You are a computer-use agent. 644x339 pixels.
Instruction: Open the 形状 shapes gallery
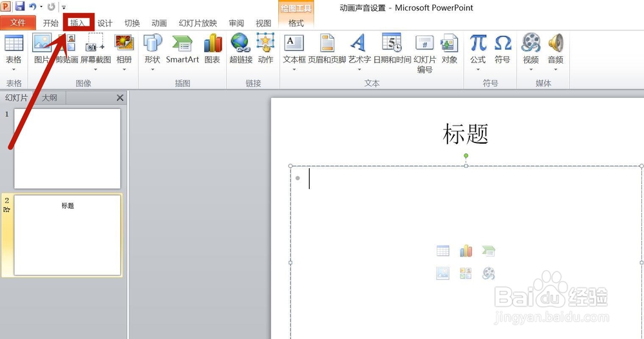(153, 43)
